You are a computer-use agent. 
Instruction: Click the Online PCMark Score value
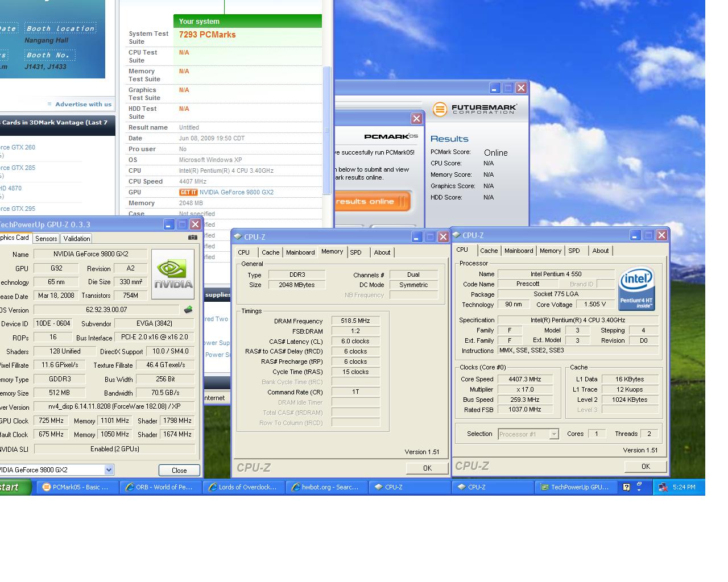pos(496,152)
